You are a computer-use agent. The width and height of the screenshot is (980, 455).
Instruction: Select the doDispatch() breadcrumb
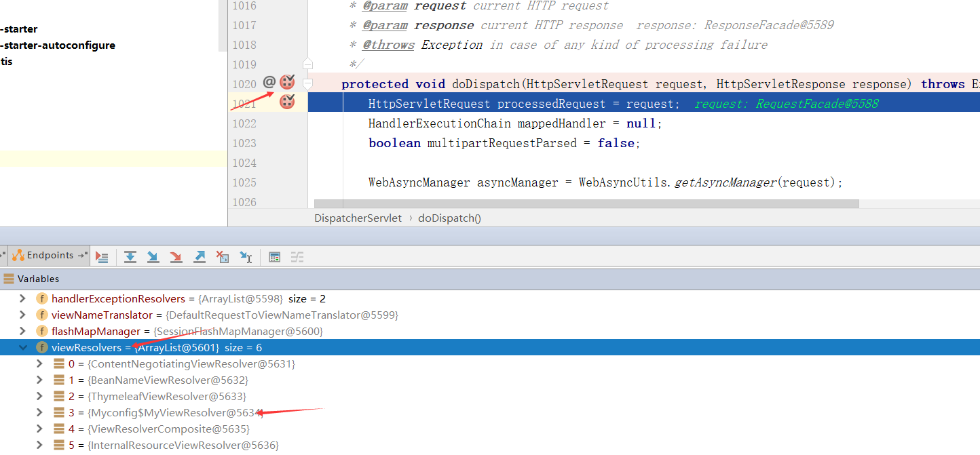point(449,218)
